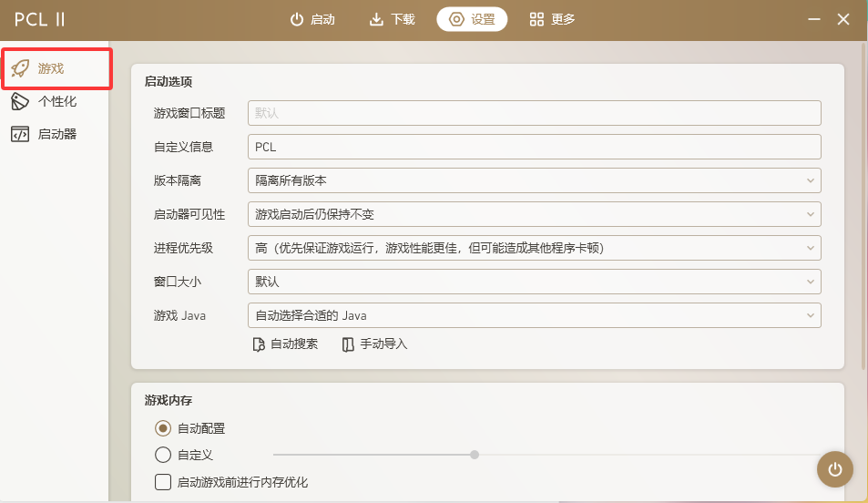
Task: Select the 设置 tab
Action: (472, 19)
